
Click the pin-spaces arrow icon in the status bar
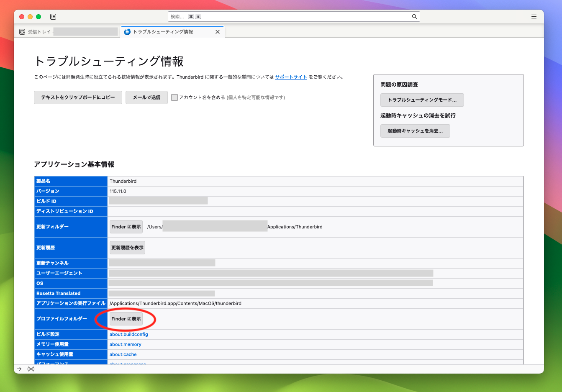(x=20, y=369)
